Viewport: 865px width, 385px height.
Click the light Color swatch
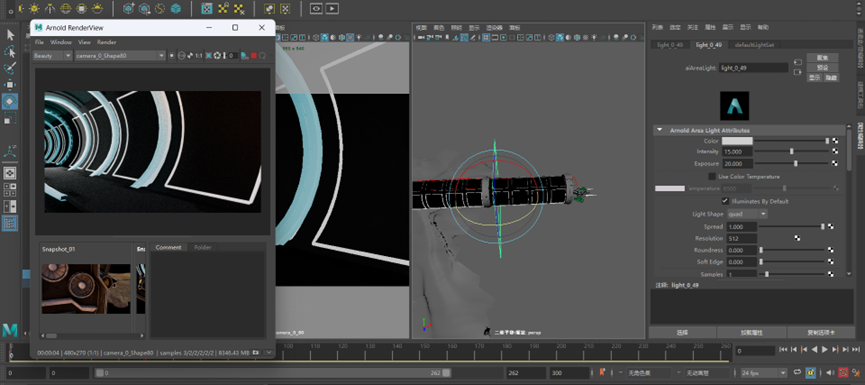(x=737, y=141)
